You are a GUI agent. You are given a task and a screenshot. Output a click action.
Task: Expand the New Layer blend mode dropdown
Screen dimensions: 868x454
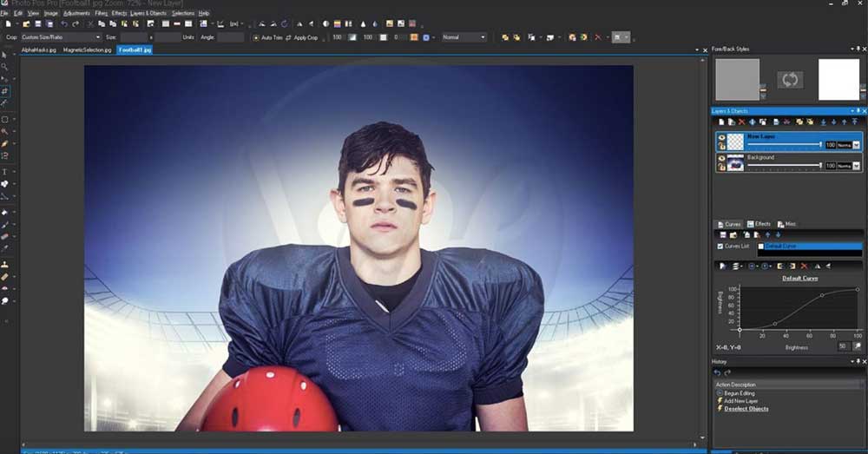point(857,145)
